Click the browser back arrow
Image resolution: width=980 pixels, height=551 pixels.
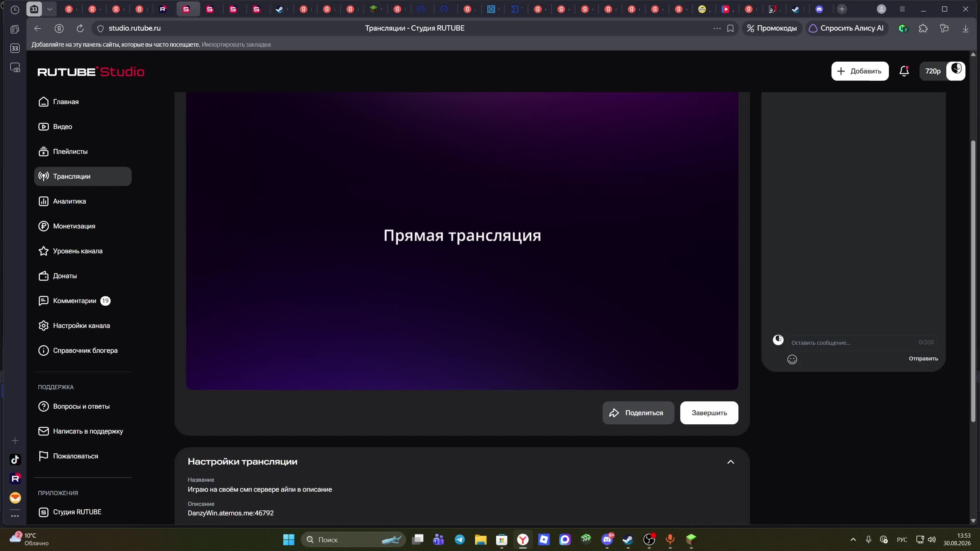point(38,28)
